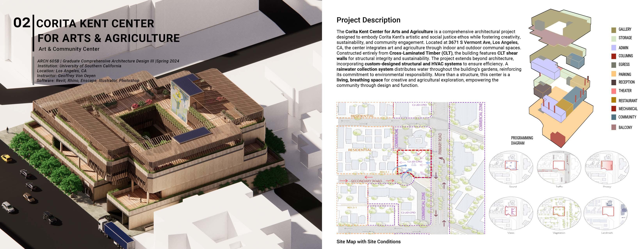
Task: Select the Privacy analysis diagram
Action: tap(607, 167)
